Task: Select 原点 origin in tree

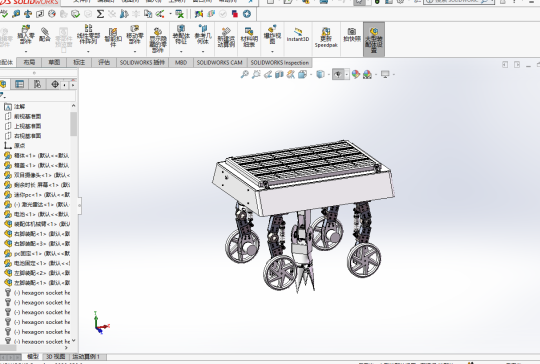Action: point(19,145)
